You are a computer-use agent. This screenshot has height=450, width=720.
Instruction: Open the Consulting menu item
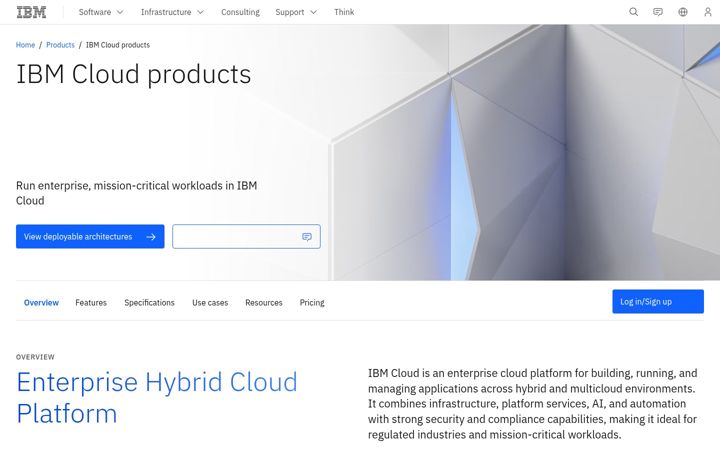[240, 12]
